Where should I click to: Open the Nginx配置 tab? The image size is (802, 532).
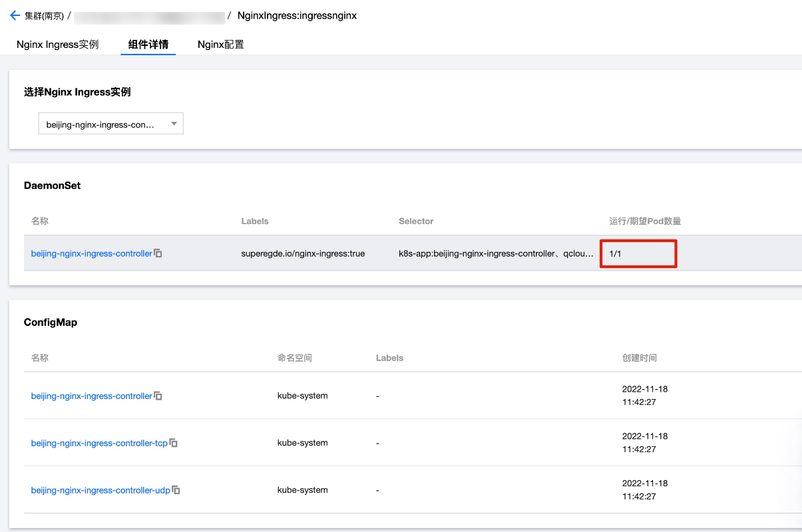pyautogui.click(x=220, y=45)
